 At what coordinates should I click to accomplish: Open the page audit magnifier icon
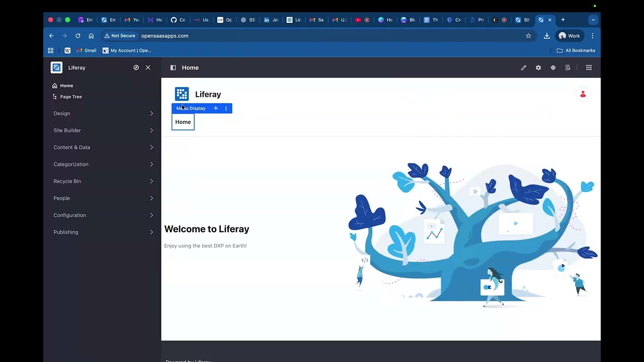(568, 67)
